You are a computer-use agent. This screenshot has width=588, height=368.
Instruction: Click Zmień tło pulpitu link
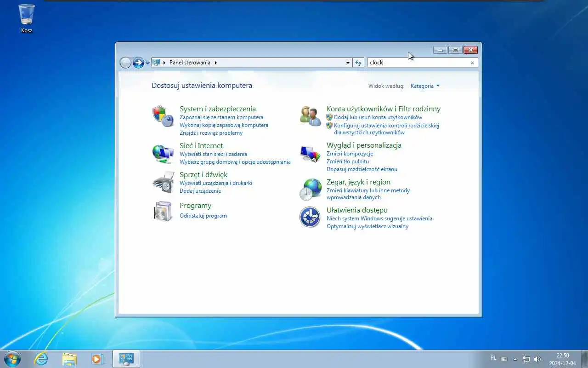(348, 161)
